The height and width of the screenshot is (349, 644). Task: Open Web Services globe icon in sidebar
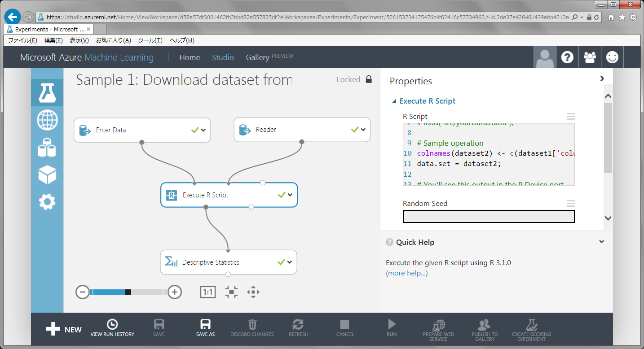[47, 120]
